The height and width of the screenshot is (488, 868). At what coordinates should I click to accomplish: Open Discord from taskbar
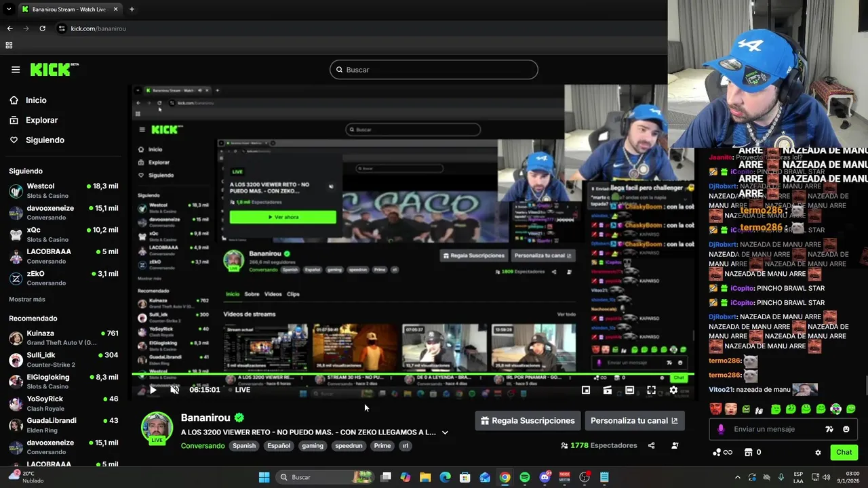point(545,477)
